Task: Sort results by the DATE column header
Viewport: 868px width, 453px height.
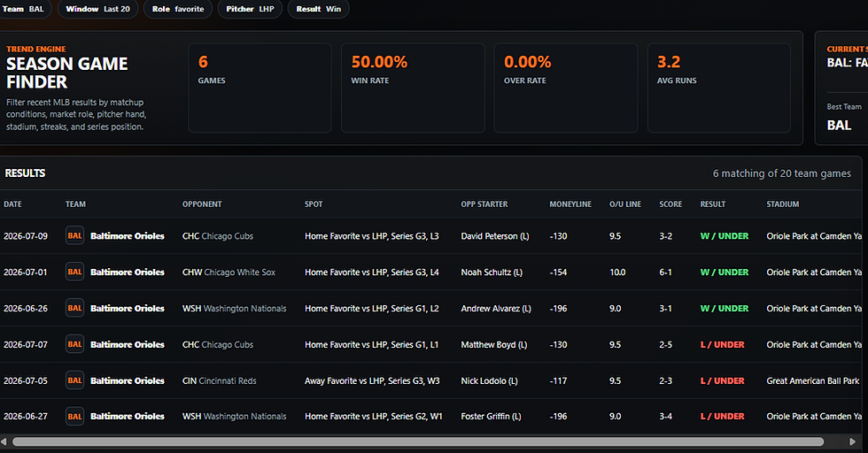Action: coord(12,204)
